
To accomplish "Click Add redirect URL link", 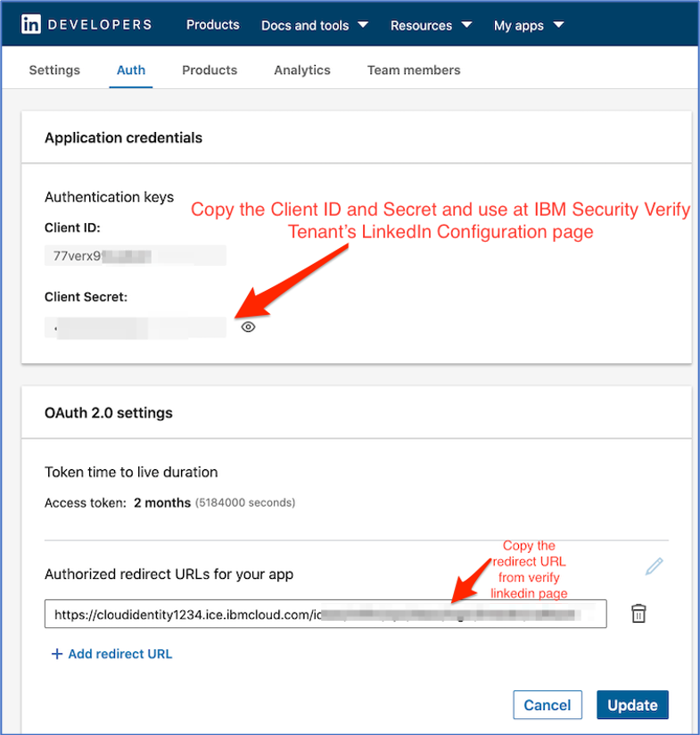I will tap(111, 654).
